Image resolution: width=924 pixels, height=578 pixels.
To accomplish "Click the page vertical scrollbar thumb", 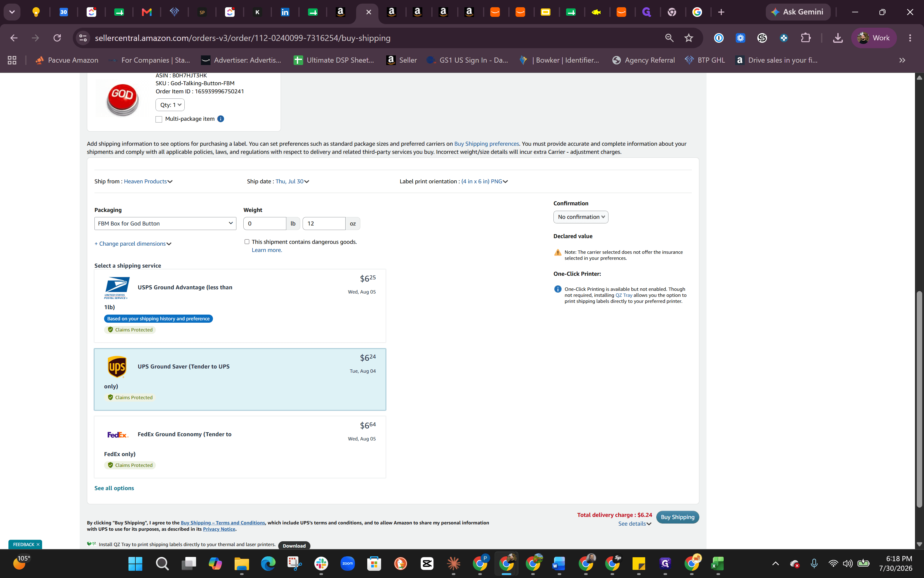I will (919, 399).
